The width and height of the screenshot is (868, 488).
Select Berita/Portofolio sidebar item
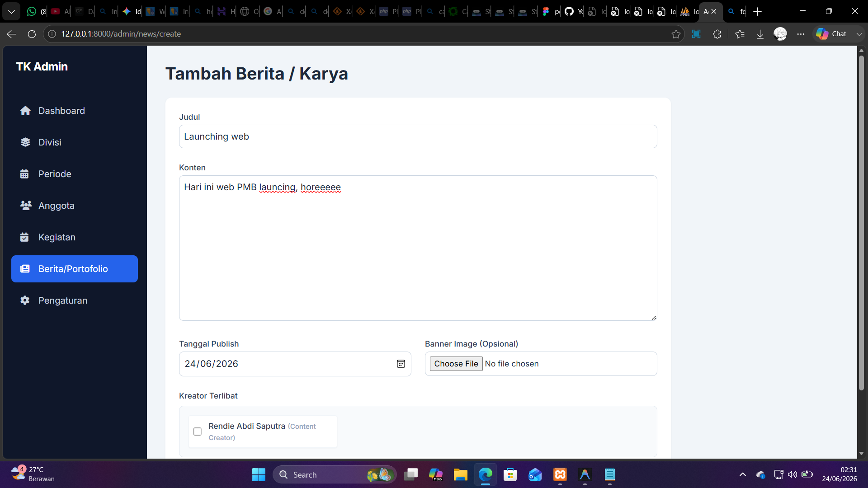click(75, 269)
